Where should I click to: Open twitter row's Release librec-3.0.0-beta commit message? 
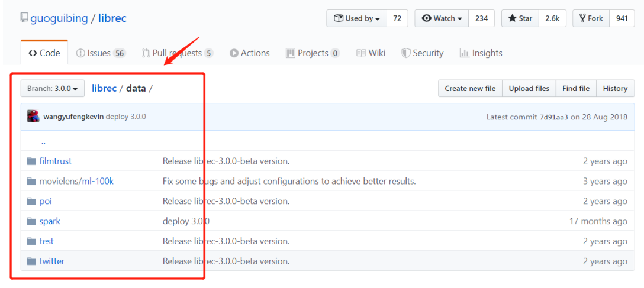226,261
